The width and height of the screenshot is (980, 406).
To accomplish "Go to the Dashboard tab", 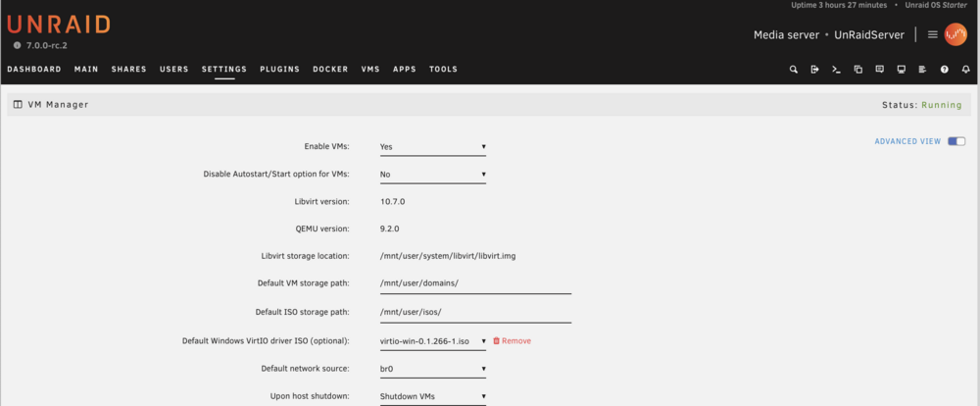I will pyautogui.click(x=34, y=70).
